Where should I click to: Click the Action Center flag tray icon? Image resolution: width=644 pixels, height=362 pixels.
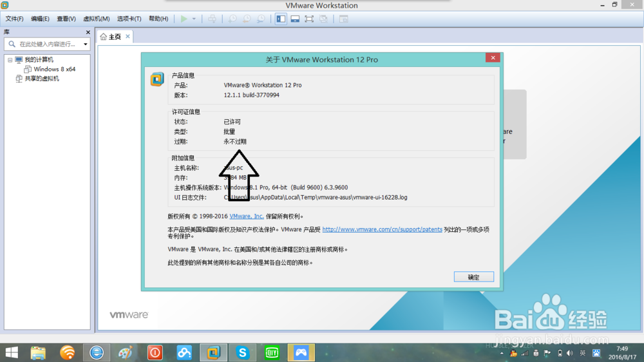tap(547, 353)
